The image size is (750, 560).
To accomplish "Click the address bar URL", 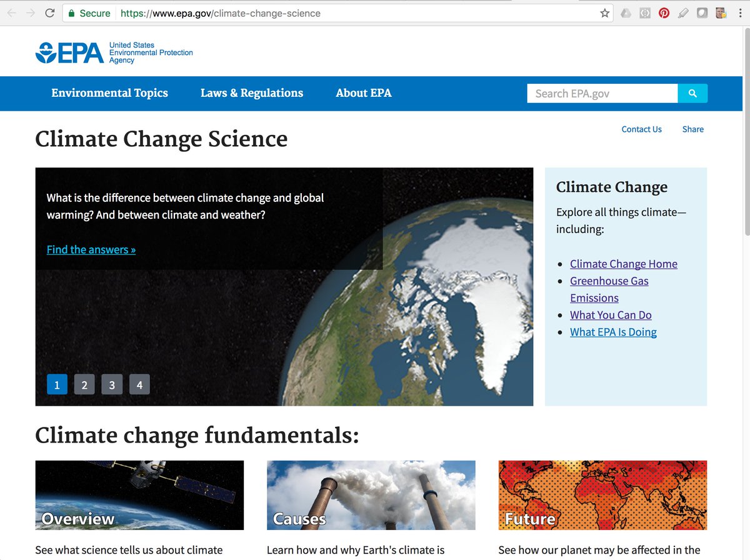I will 221,13.
